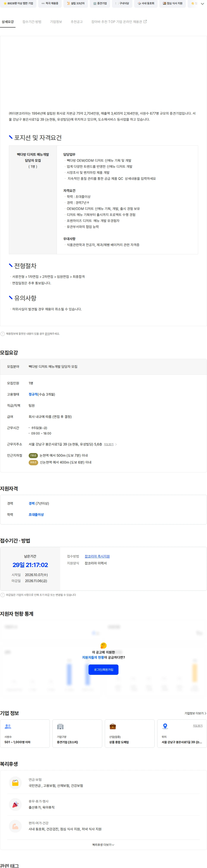Click the 초대졸이상 education text

pyautogui.click(x=36, y=515)
